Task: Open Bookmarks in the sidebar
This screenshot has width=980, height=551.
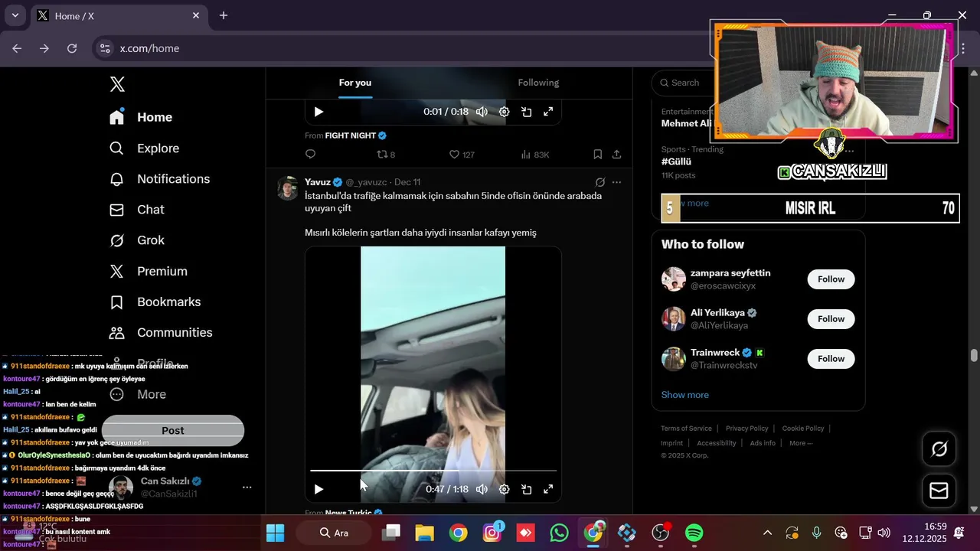Action: pyautogui.click(x=155, y=302)
